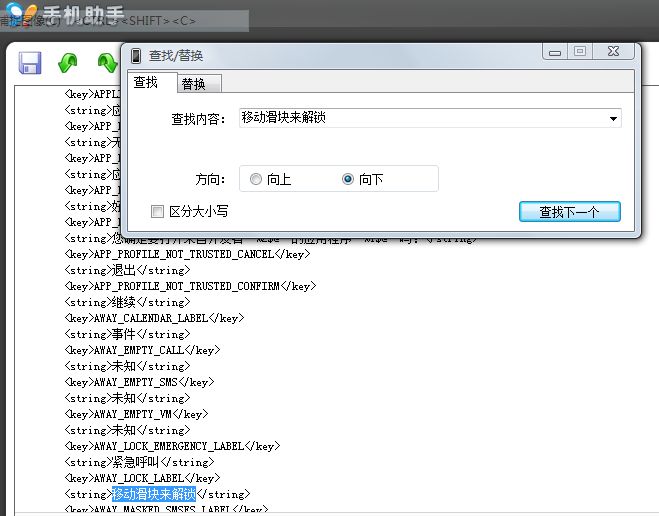The width and height of the screenshot is (659, 516).
Task: Click the 未知 string under AWAY_EMPTY_SMS
Action: point(127,398)
